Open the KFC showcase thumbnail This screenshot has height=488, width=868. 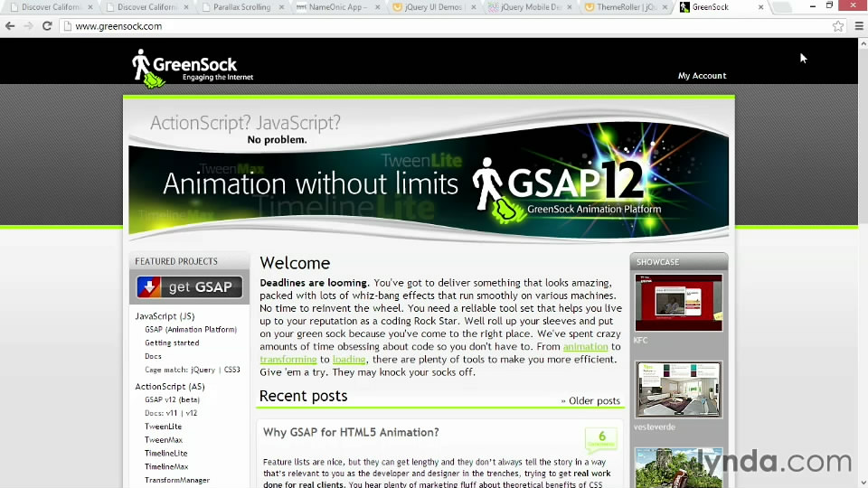coord(679,303)
